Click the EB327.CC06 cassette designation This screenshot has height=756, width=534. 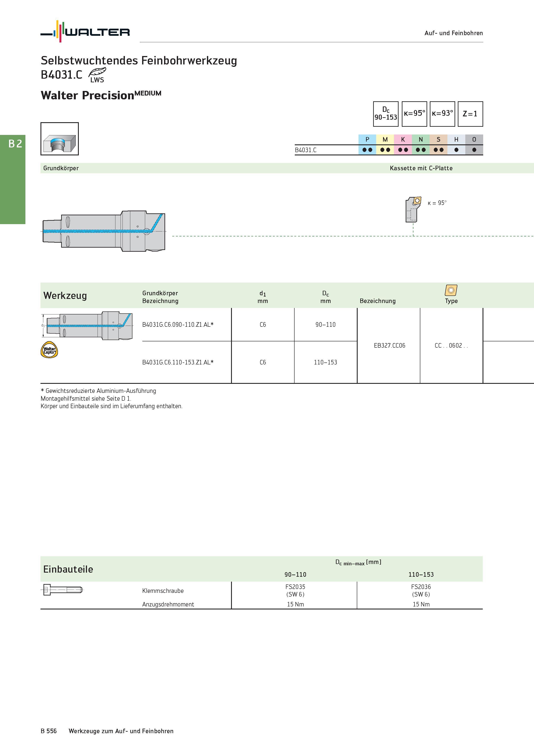coord(390,345)
